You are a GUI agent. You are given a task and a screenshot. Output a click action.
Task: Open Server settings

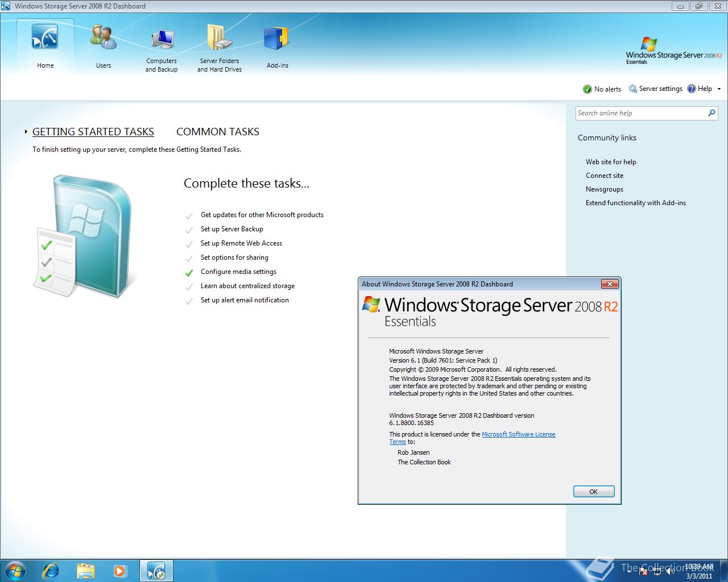(655, 89)
